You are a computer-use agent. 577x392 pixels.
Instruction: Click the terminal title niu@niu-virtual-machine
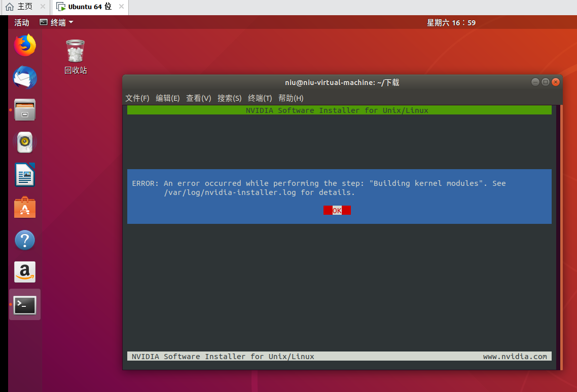point(342,83)
